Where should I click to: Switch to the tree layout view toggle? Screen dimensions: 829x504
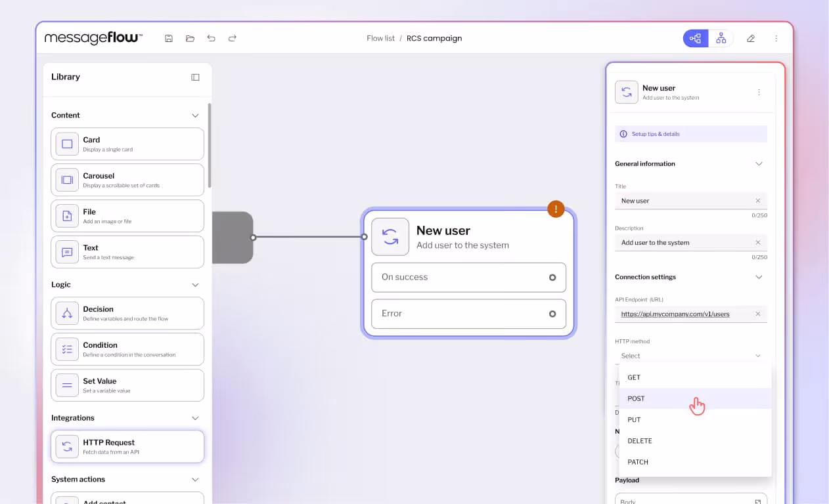coord(721,38)
